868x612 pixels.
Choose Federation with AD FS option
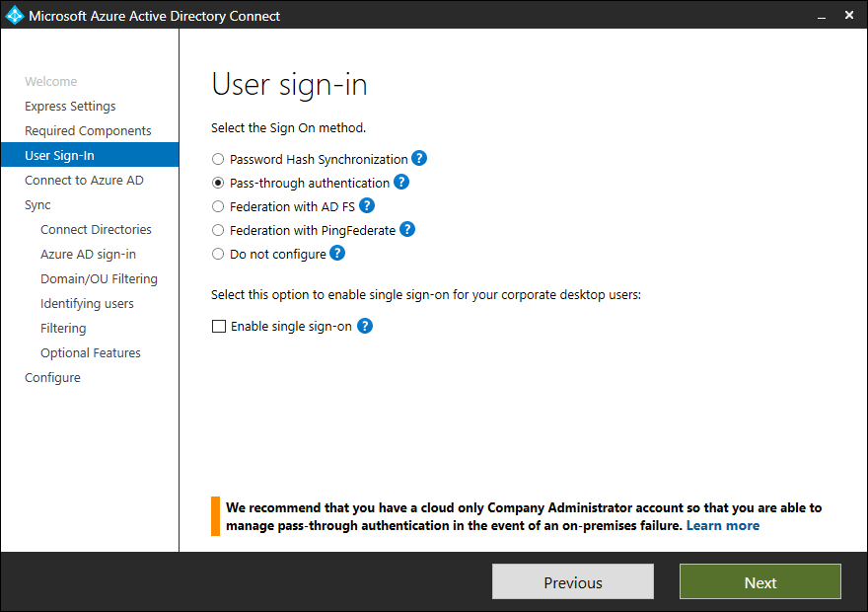218,206
